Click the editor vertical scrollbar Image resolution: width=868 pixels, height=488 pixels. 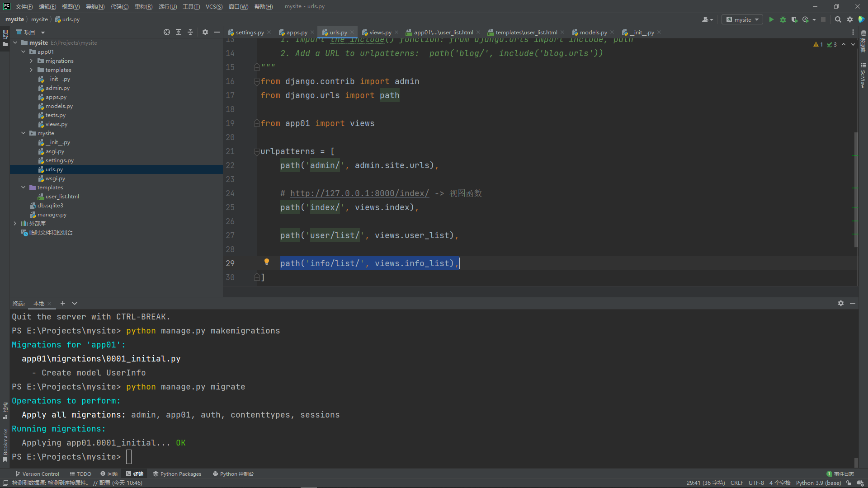(x=856, y=190)
